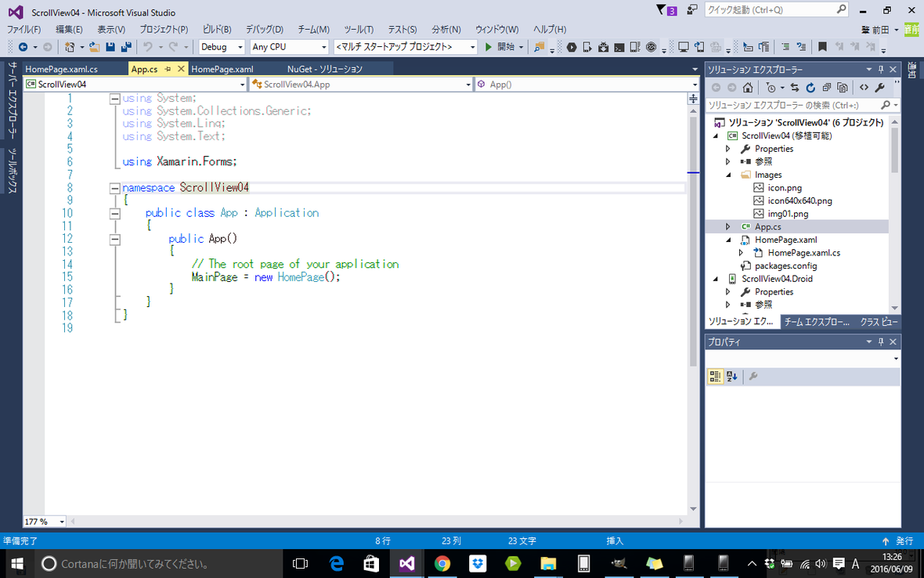The image size is (924, 578).
Task: Click the Save All toolbar icon
Action: [x=125, y=47]
